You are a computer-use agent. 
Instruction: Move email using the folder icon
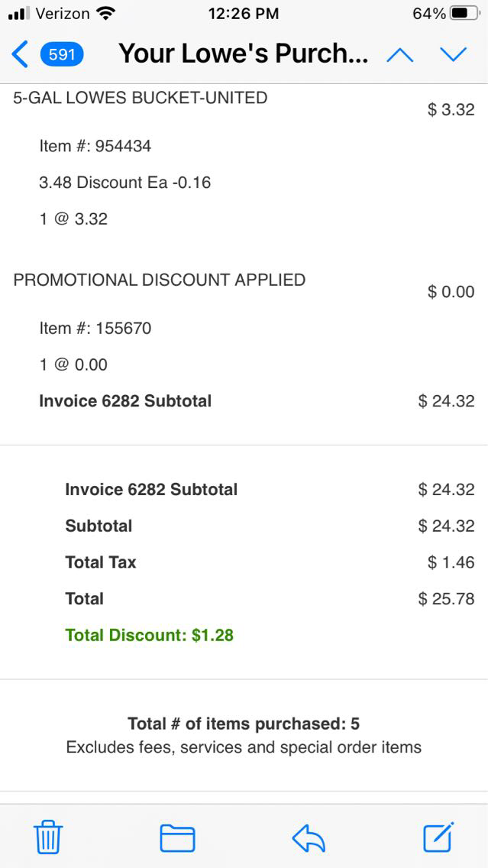[177, 837]
